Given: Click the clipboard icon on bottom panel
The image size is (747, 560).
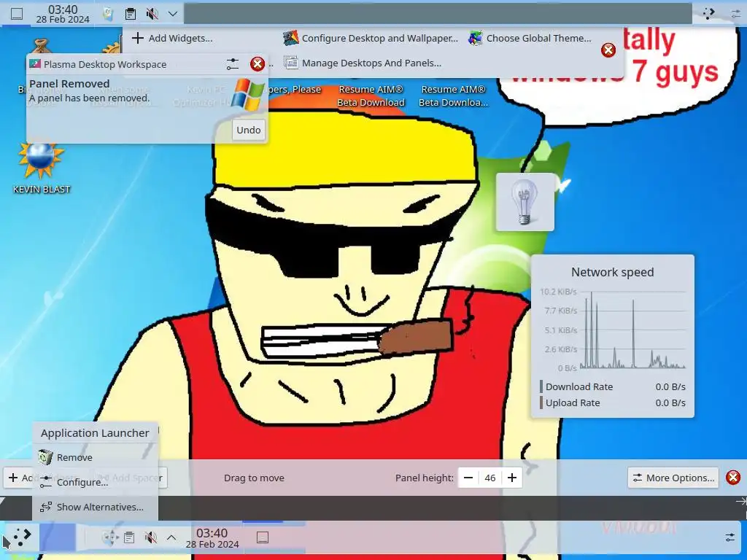Looking at the screenshot, I should [x=129, y=537].
